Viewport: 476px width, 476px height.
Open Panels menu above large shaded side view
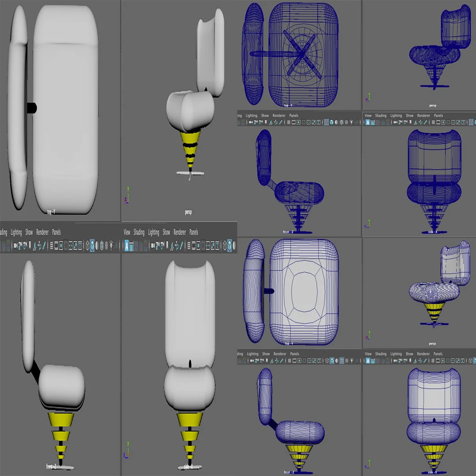(x=194, y=232)
